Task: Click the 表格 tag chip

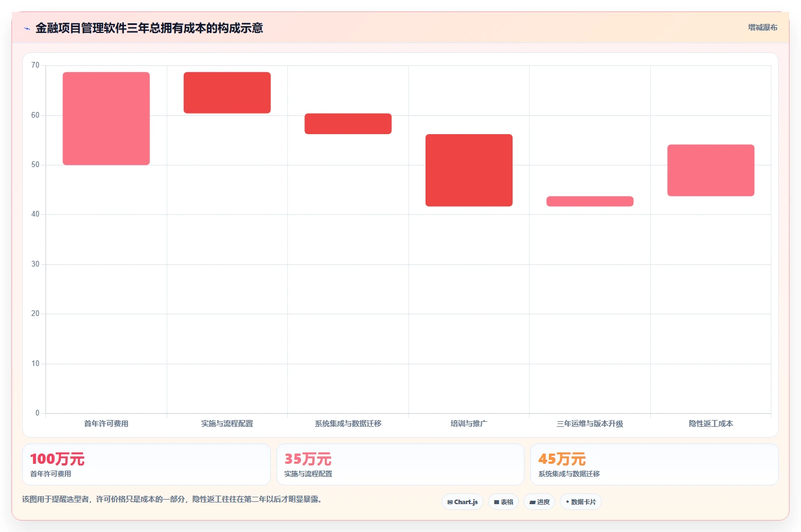Action: pos(503,502)
